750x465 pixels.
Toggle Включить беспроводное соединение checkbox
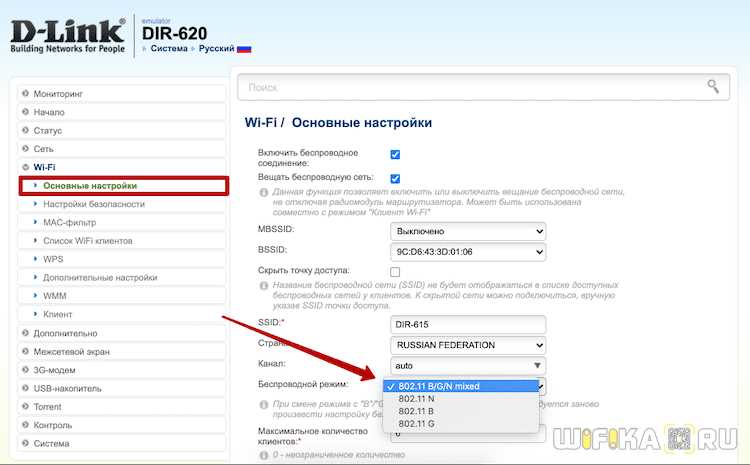(x=395, y=155)
